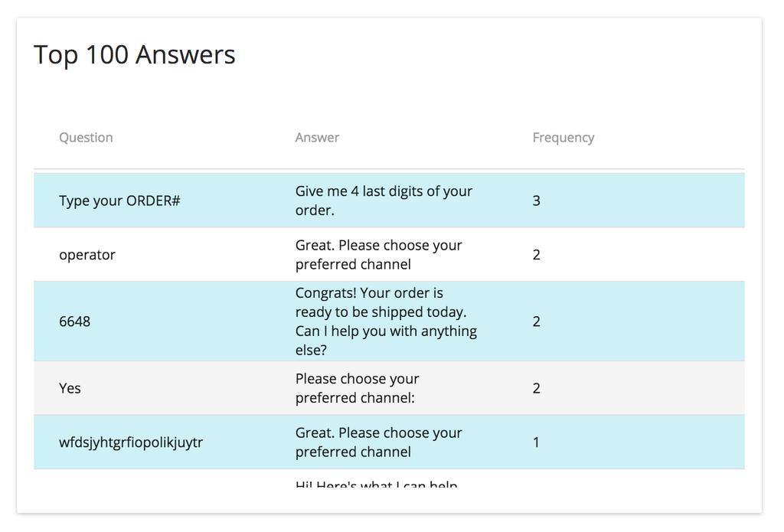Select the 'Type your ORDER#' question row
This screenshot has width=784, height=532.
pos(389,201)
